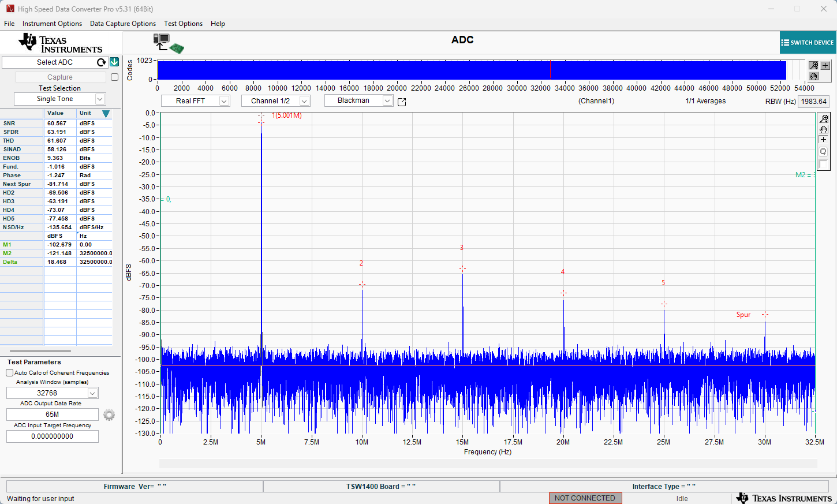
Task: Click the teal download arrow beside Select ADC
Action: coord(114,62)
